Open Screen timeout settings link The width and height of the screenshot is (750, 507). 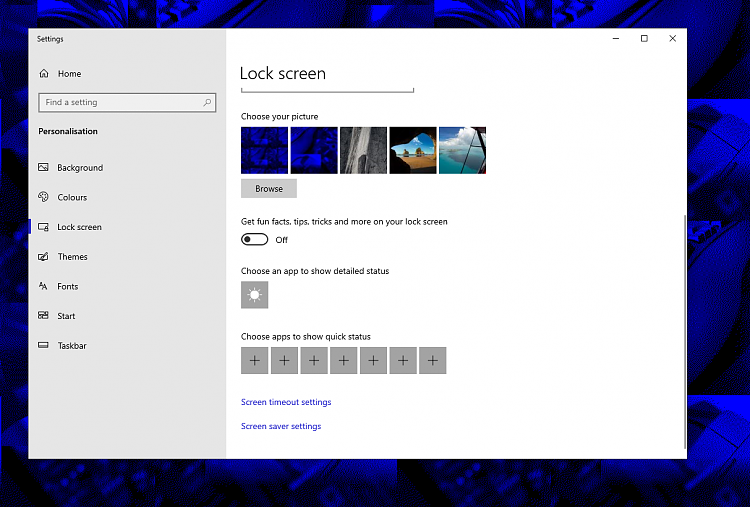coord(286,402)
